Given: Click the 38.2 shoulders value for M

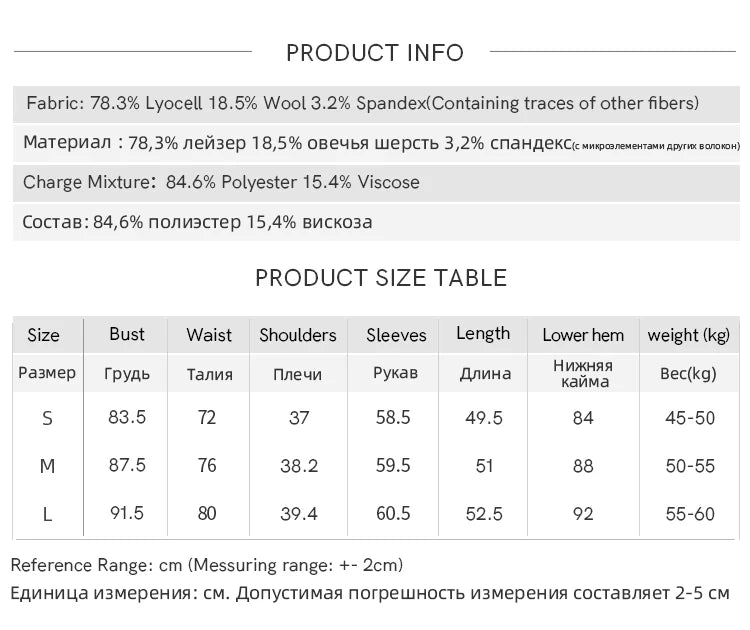Looking at the screenshot, I should [299, 466].
